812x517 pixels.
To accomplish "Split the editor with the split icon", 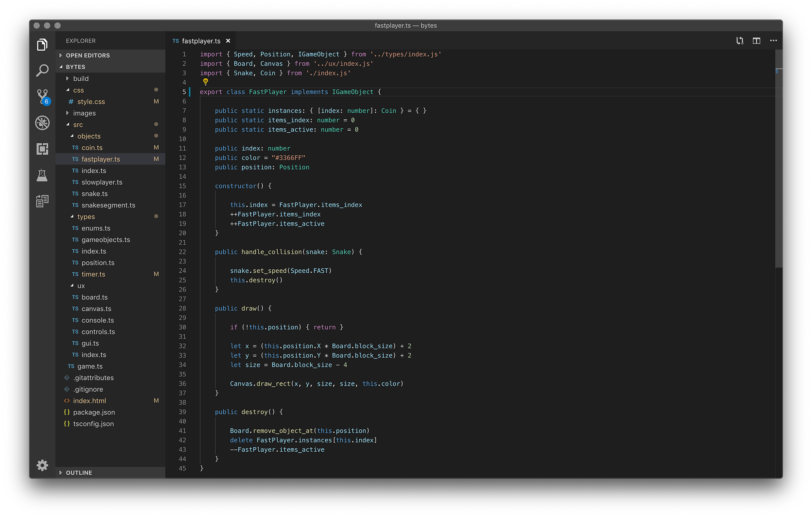I will click(756, 41).
